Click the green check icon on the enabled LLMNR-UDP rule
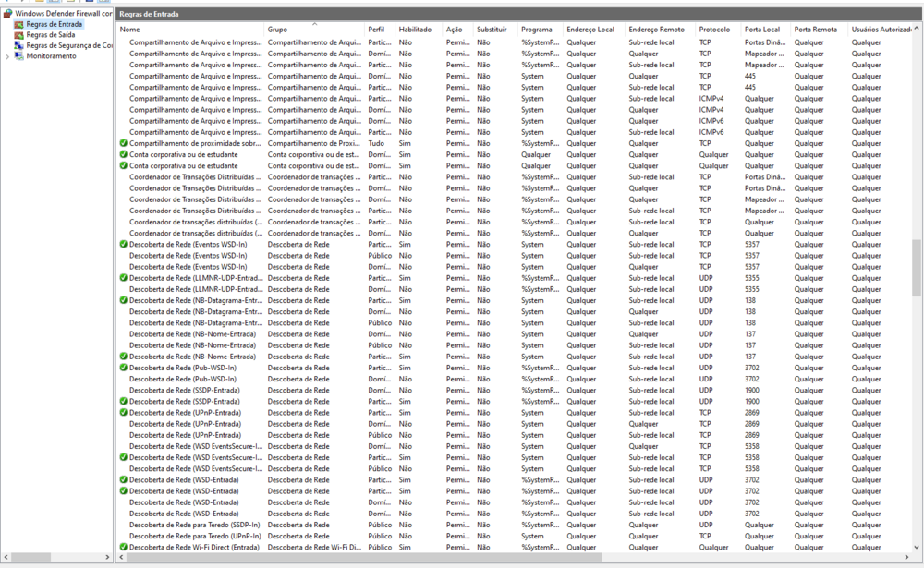The width and height of the screenshot is (924, 568). (x=124, y=278)
